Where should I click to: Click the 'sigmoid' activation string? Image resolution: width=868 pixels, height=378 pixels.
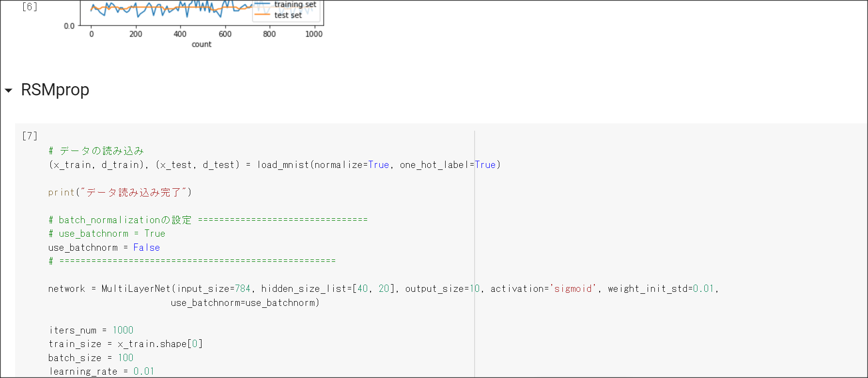(573, 289)
